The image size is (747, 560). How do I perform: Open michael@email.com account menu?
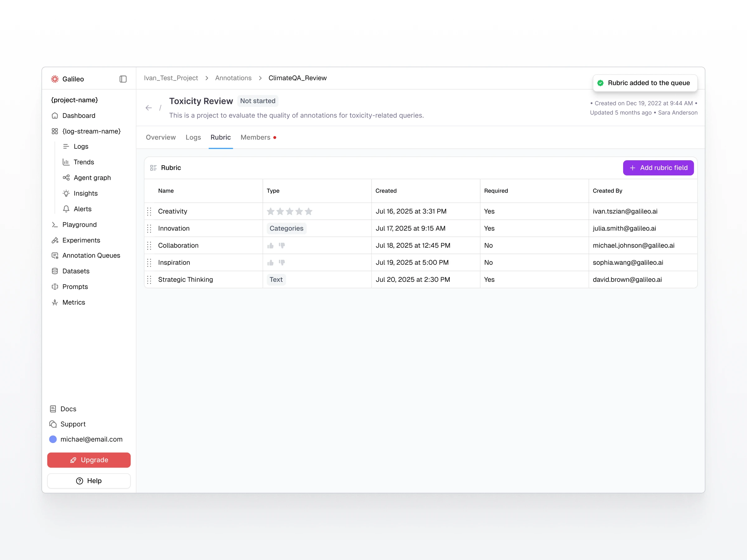coord(91,439)
